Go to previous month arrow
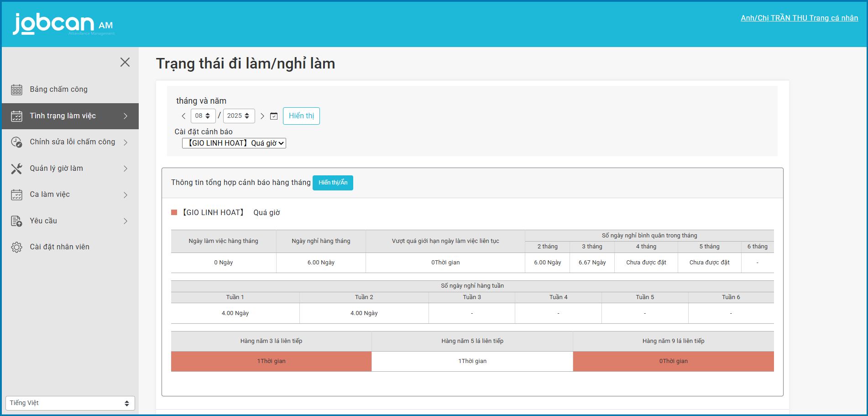 (183, 116)
